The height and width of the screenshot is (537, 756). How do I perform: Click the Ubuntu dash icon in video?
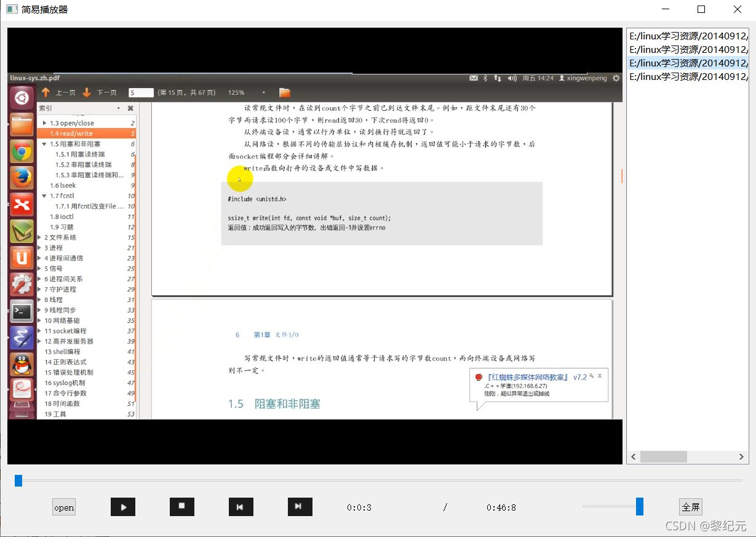[22, 97]
